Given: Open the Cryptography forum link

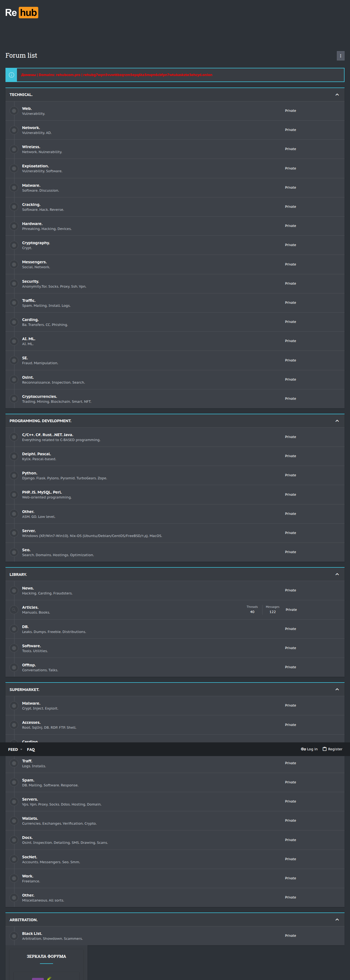Looking at the screenshot, I should (x=36, y=243).
